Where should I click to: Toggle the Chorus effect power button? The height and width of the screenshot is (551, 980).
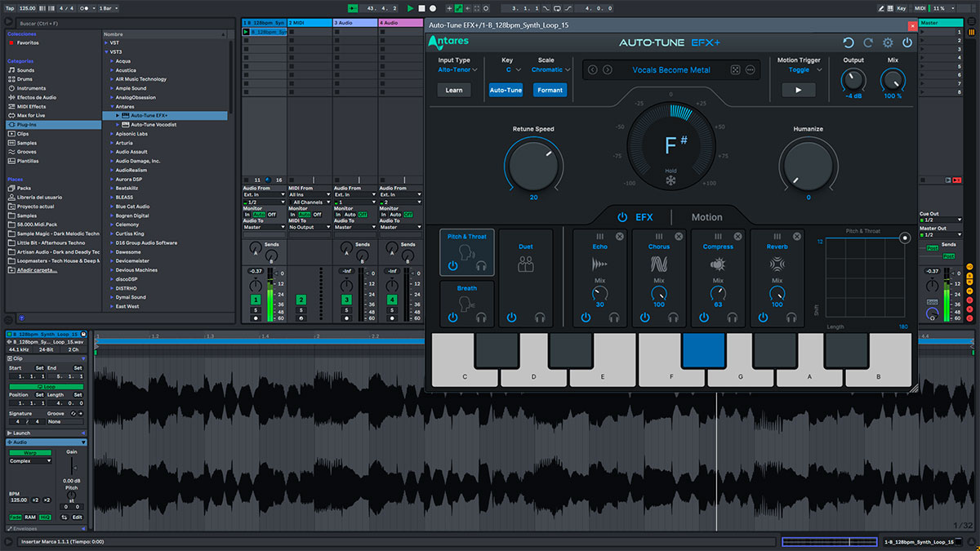[x=645, y=318]
